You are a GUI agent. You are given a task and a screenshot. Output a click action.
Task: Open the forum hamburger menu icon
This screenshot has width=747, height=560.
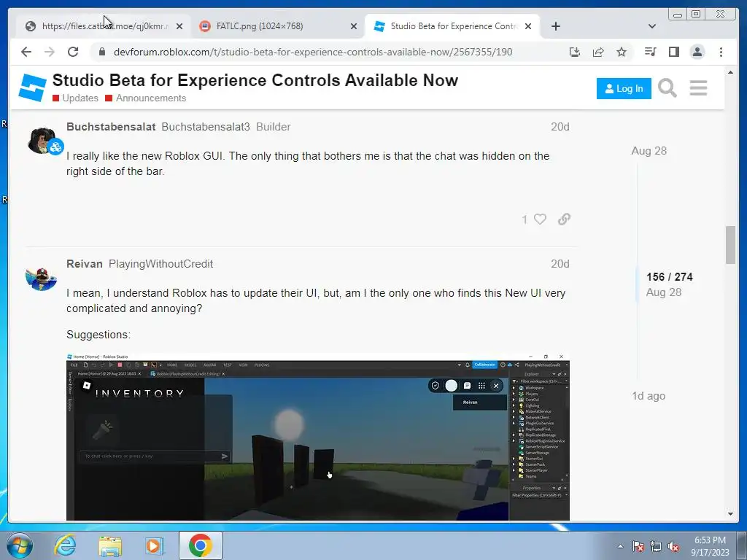[x=698, y=88]
